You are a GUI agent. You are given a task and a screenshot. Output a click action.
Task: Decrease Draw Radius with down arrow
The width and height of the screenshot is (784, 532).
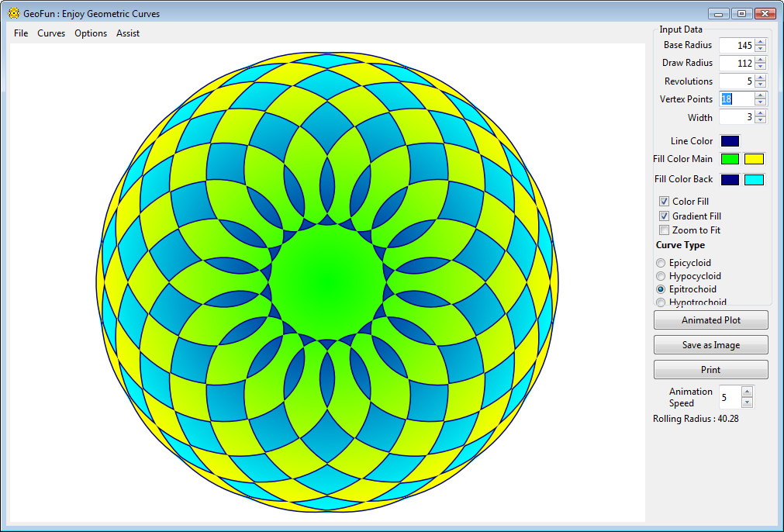[x=761, y=67]
